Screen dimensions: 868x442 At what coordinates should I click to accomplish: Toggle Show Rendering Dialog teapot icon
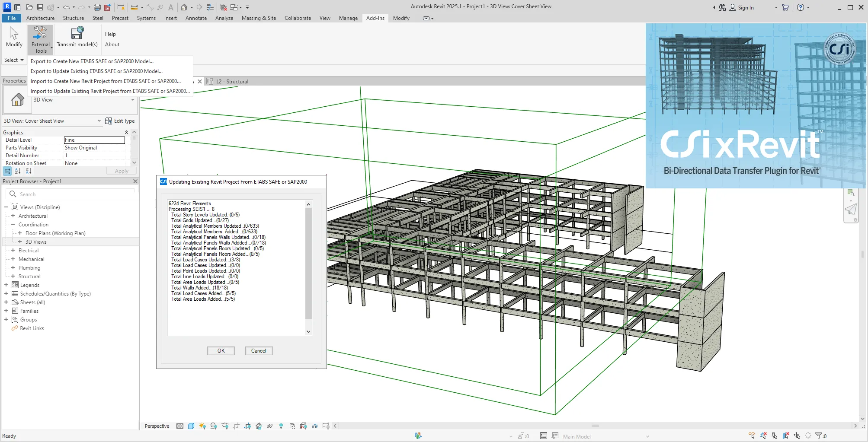click(225, 426)
